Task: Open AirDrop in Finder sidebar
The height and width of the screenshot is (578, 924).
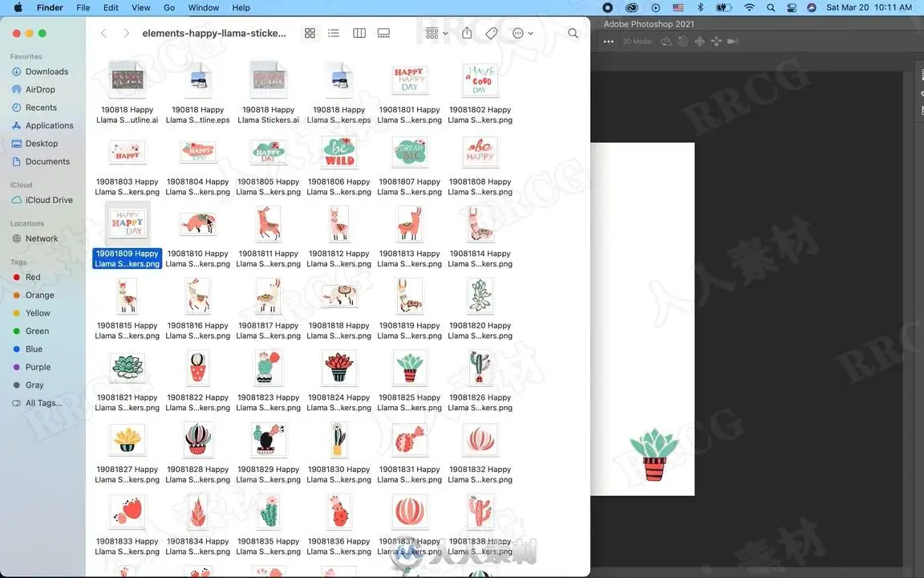Action: [x=34, y=90]
